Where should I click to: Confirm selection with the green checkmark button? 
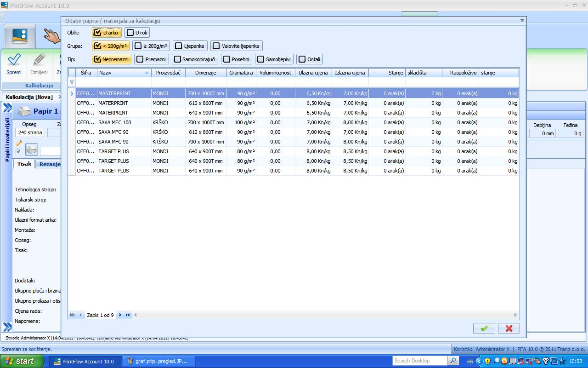pos(484,328)
